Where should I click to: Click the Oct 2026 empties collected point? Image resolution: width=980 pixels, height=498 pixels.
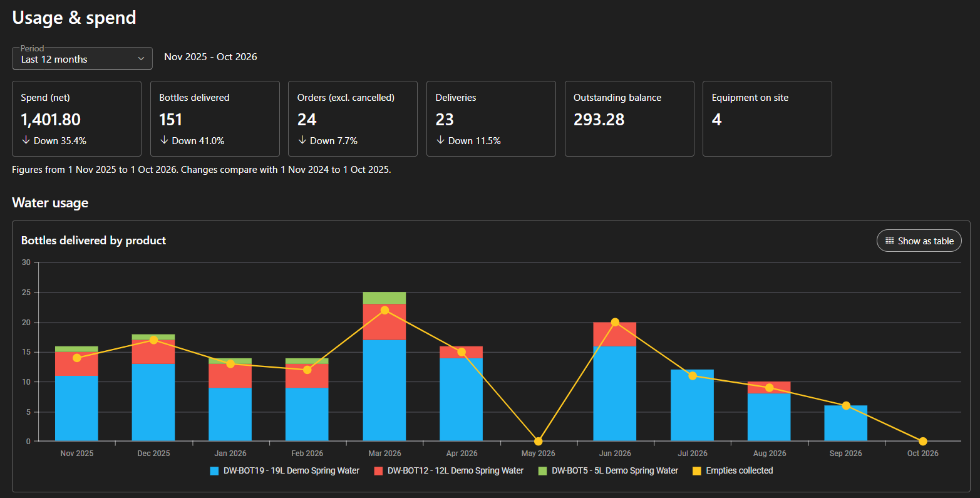923,441
